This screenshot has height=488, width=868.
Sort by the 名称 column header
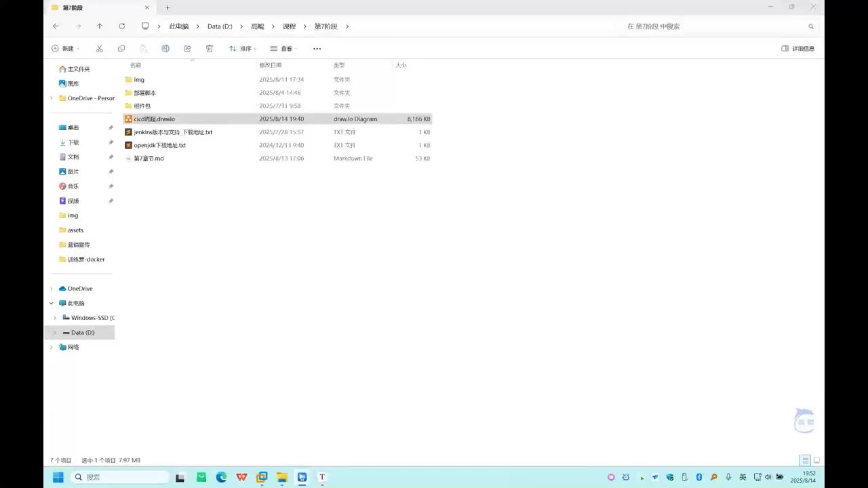(136, 65)
